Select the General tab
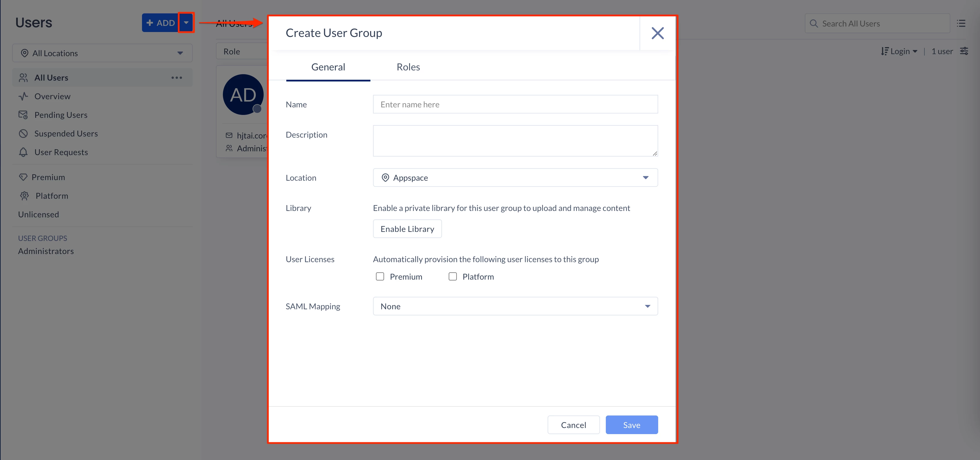 pyautogui.click(x=328, y=67)
